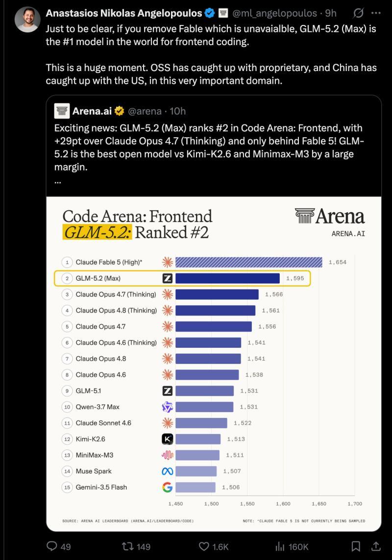Click the blue verified badge
The image size is (392, 560).
[210, 13]
